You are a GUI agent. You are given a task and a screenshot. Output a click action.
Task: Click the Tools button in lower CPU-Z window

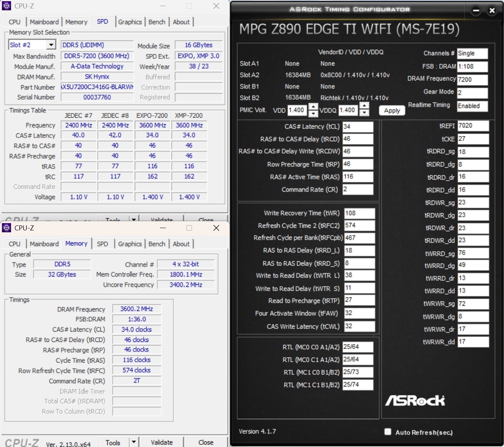(113, 442)
